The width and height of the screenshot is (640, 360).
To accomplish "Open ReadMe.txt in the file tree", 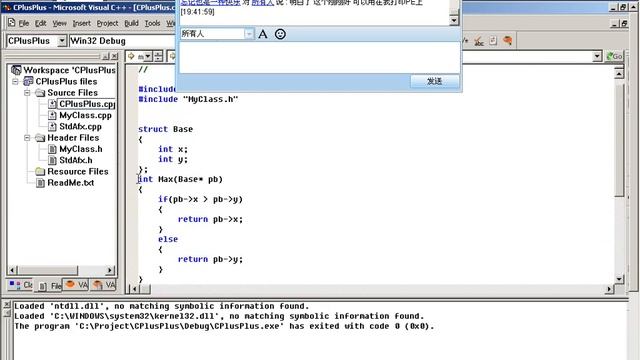I will [x=70, y=183].
